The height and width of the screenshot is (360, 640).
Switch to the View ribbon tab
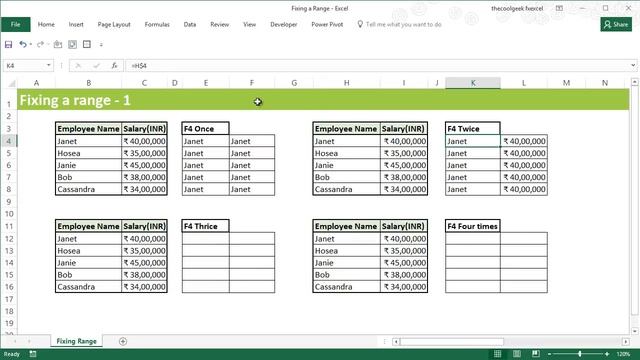(249, 24)
